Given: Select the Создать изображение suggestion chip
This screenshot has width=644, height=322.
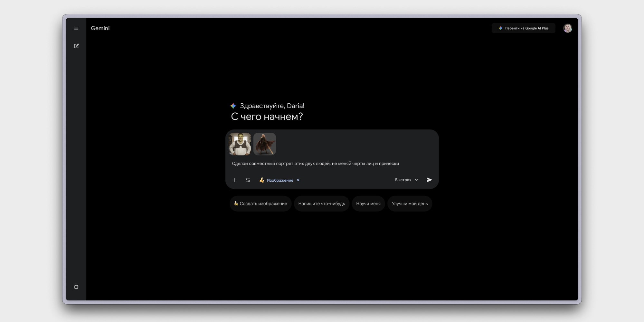Looking at the screenshot, I should coord(260,204).
